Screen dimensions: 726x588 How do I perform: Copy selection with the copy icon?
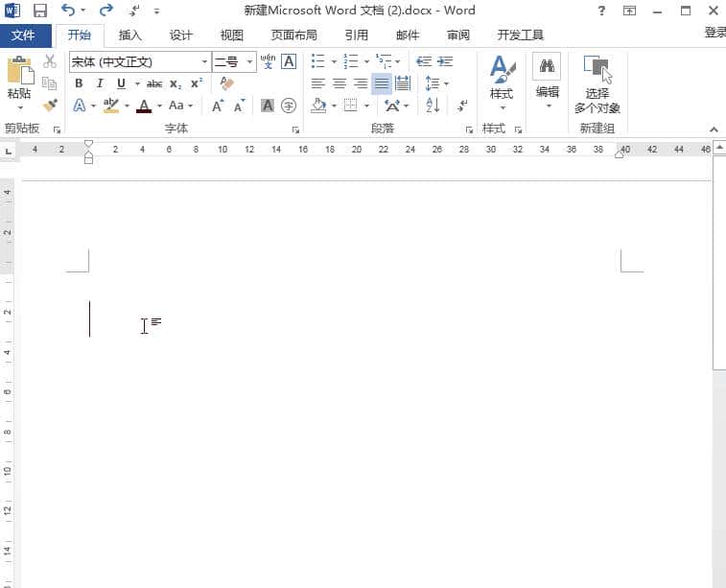[x=50, y=83]
